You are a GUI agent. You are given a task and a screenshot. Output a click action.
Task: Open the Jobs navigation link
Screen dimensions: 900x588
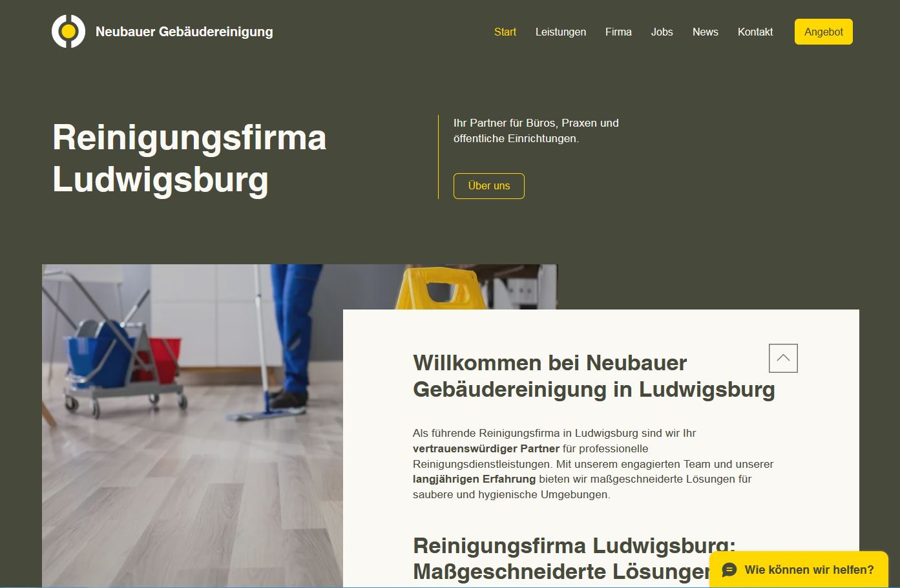tap(662, 32)
